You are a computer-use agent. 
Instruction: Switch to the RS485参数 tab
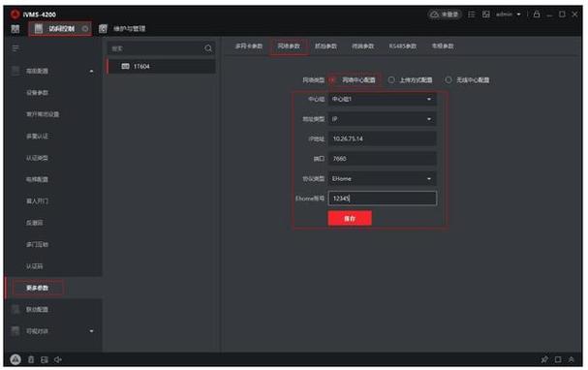pos(402,46)
